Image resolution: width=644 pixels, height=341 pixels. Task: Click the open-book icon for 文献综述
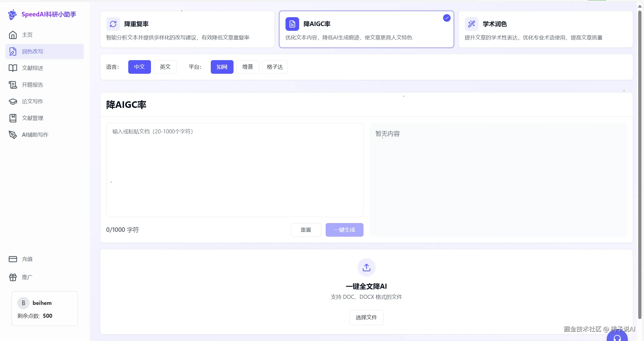pyautogui.click(x=13, y=68)
